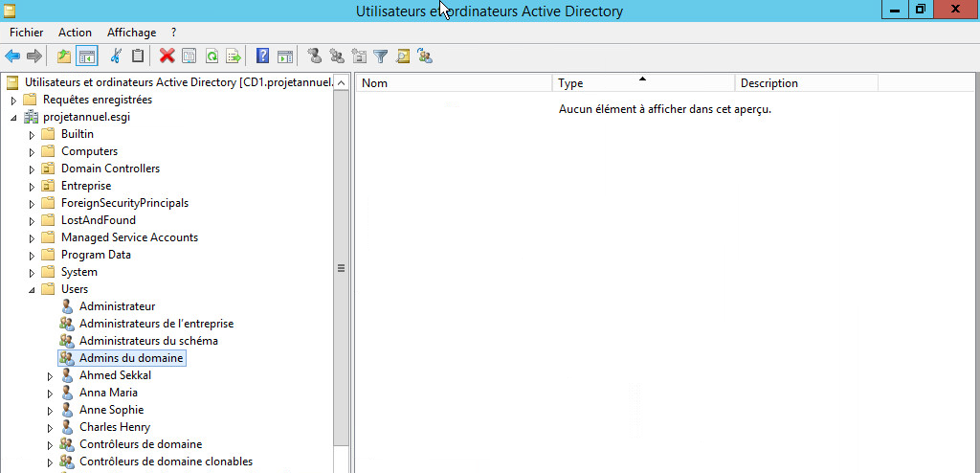Select the Anne Sophie user

[111, 410]
